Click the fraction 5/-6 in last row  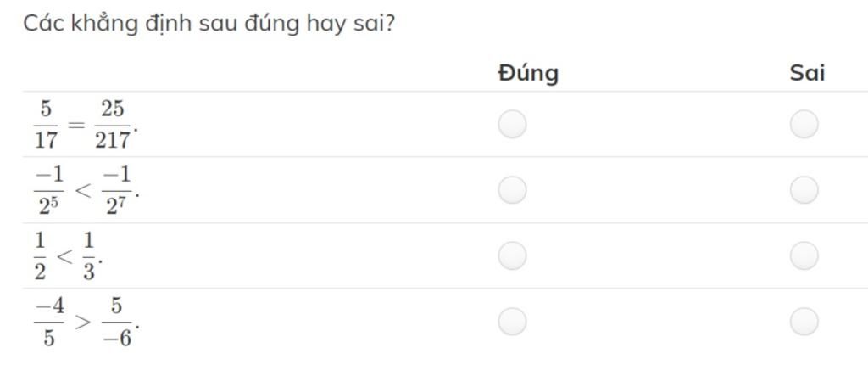pos(116,322)
